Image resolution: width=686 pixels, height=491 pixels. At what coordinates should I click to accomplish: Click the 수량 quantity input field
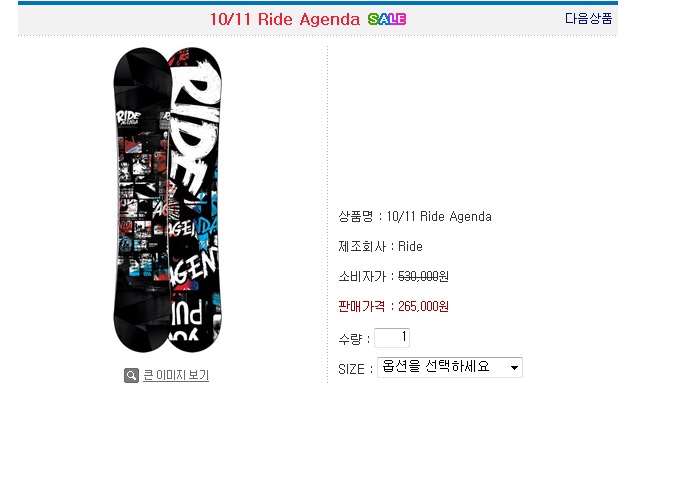pos(392,338)
